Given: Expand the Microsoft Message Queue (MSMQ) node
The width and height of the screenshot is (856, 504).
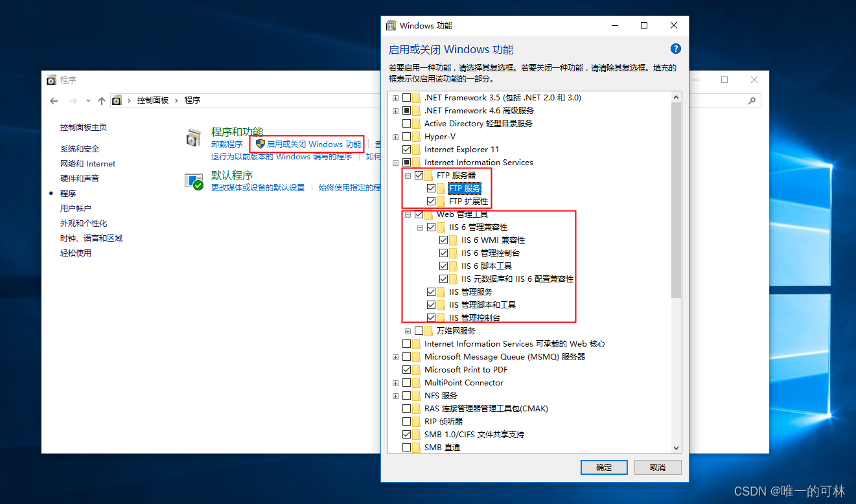Looking at the screenshot, I should 396,357.
